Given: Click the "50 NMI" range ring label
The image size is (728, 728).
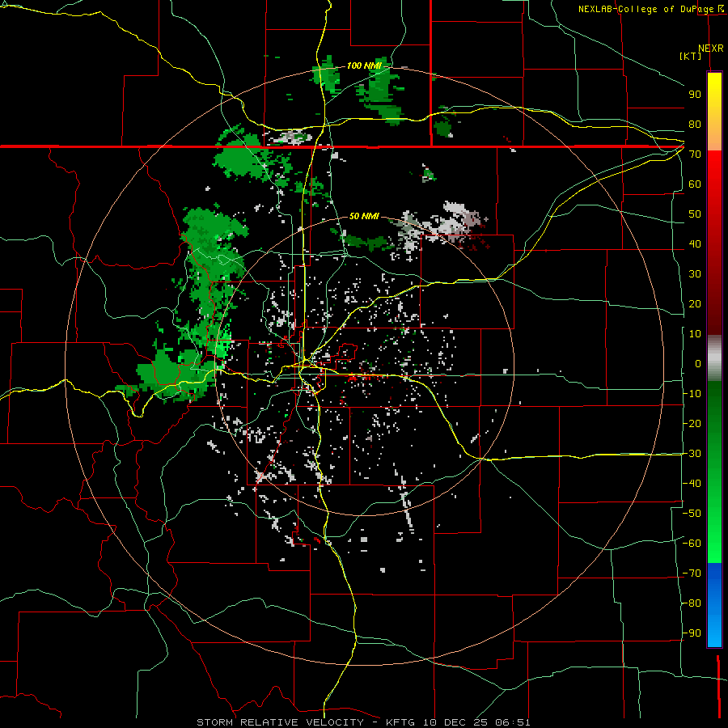Looking at the screenshot, I should click(364, 216).
